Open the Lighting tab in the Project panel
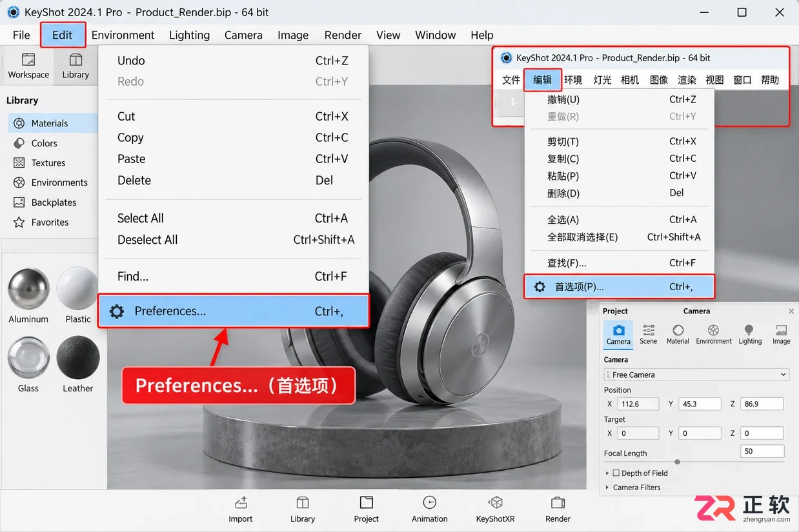This screenshot has width=799, height=532. pos(750,335)
